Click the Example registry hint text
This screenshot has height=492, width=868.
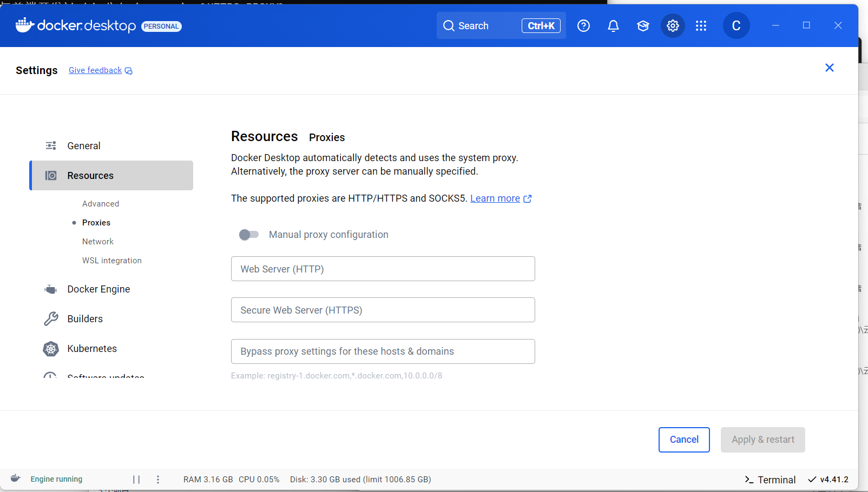[x=337, y=376]
